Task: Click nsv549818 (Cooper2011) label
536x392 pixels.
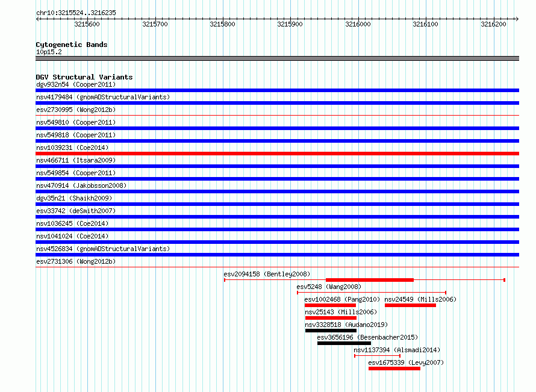Action: tap(76, 135)
